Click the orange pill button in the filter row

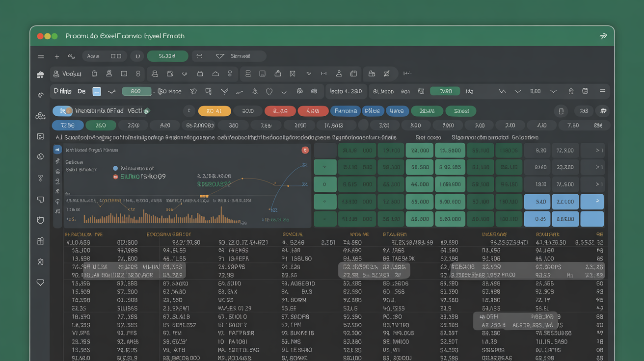214,111
